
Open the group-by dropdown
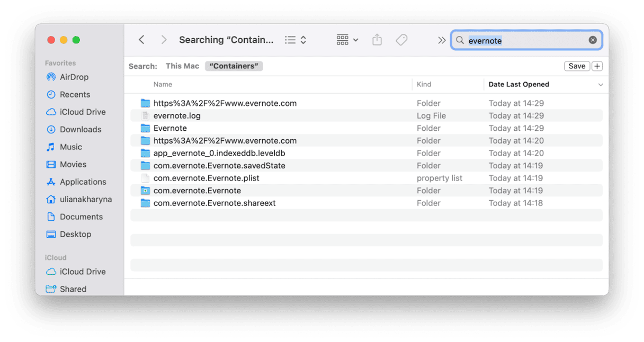(347, 40)
